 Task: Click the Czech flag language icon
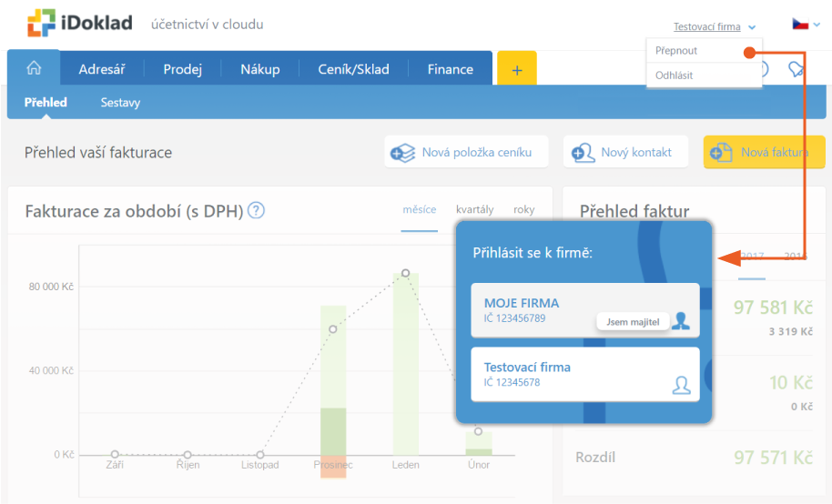click(800, 24)
